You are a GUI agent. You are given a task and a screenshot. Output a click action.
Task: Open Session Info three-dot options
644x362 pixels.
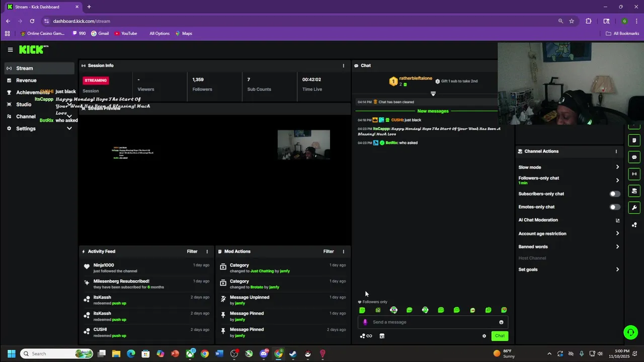344,65
